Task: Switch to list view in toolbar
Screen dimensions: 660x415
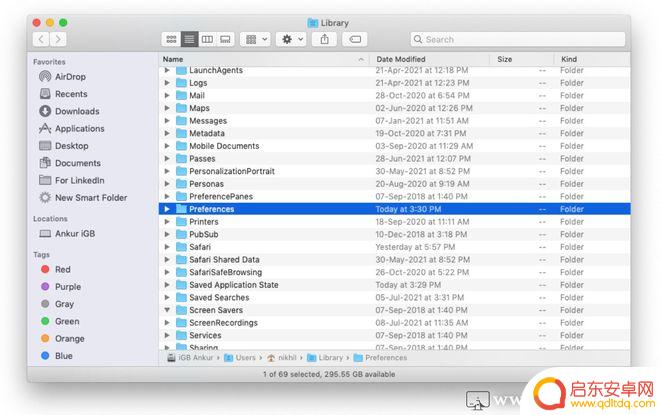Action: coord(189,40)
